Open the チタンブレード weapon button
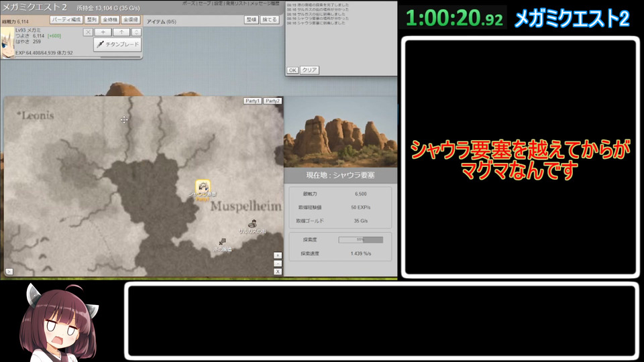Viewport: 644px width, 362px height. click(x=117, y=44)
